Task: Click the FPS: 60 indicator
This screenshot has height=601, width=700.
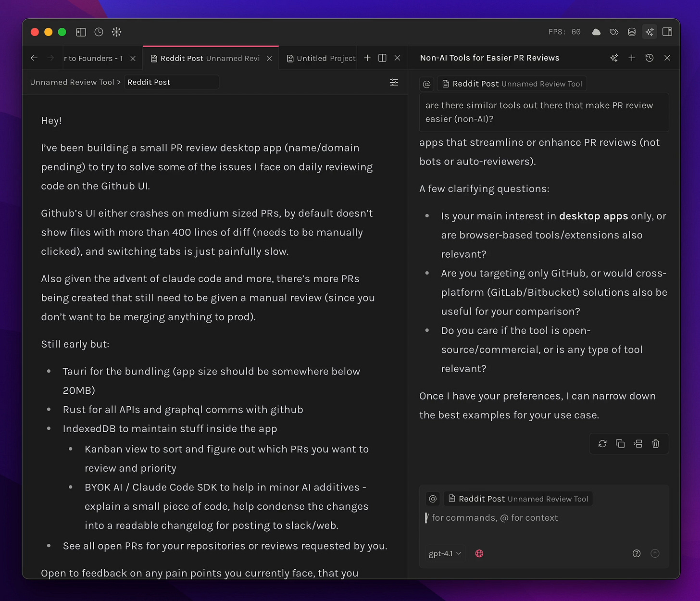Action: pos(564,32)
